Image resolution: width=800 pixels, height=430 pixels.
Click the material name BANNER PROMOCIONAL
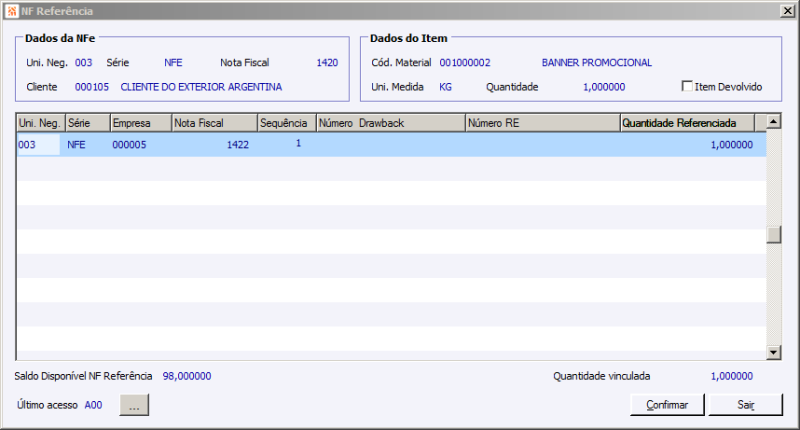[597, 63]
